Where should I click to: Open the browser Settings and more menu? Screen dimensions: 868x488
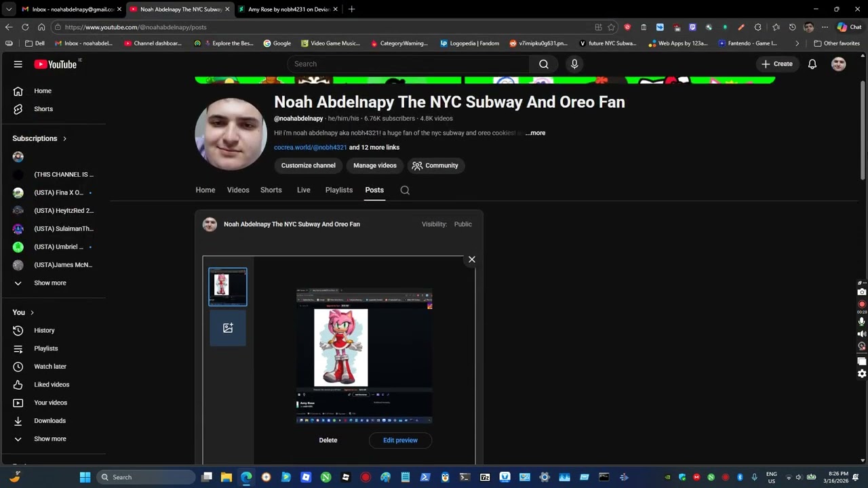coord(825,27)
